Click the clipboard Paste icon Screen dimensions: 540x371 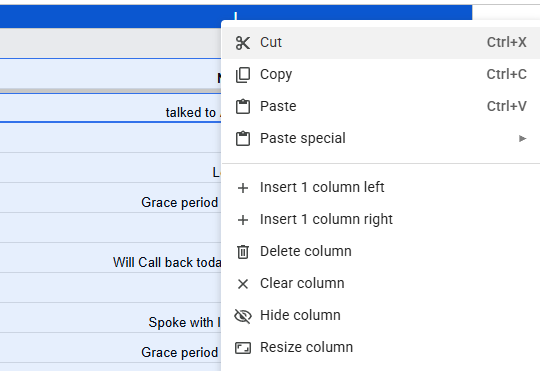(243, 106)
